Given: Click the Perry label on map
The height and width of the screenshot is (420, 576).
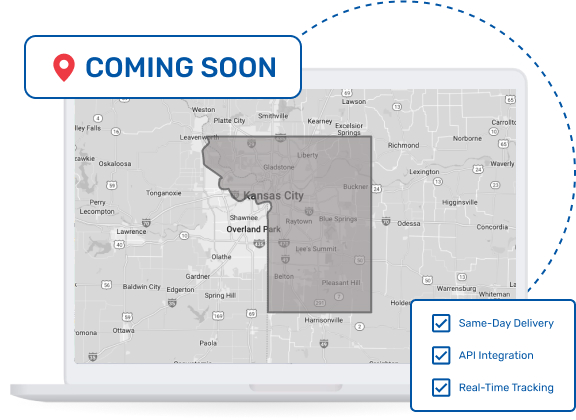Looking at the screenshot, I should click(x=97, y=202).
